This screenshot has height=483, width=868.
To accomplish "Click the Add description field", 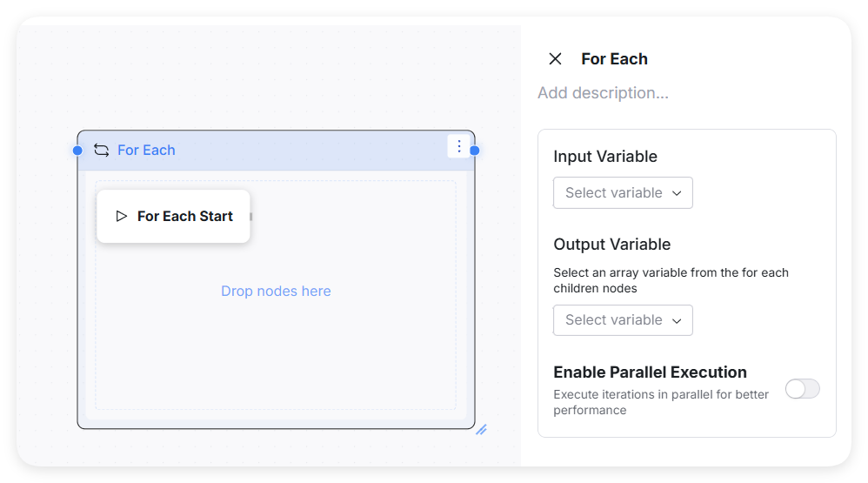I will 603,93.
